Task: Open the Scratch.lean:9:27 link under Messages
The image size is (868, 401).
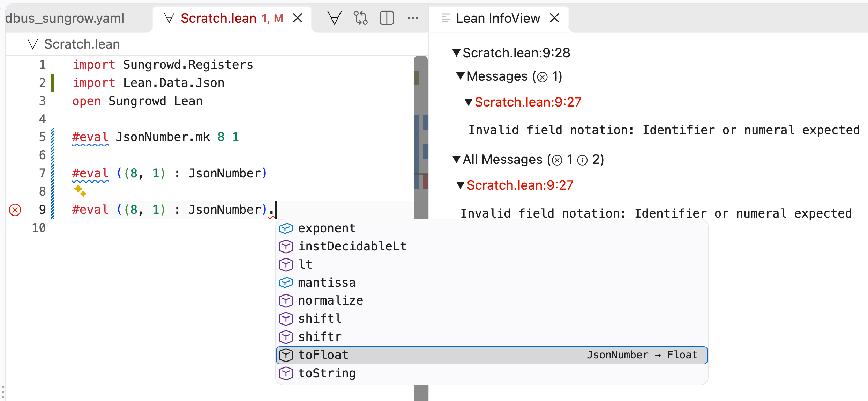Action: coord(528,102)
